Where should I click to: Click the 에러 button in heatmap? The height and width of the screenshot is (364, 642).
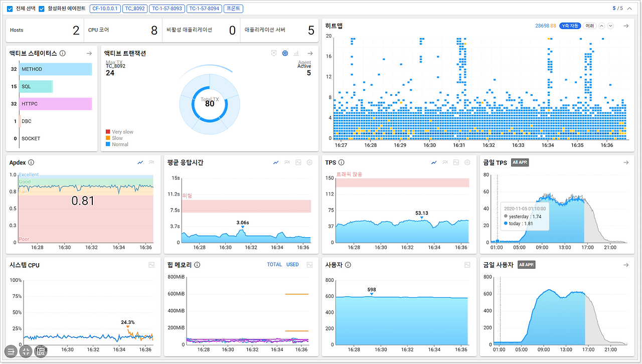tap(590, 26)
